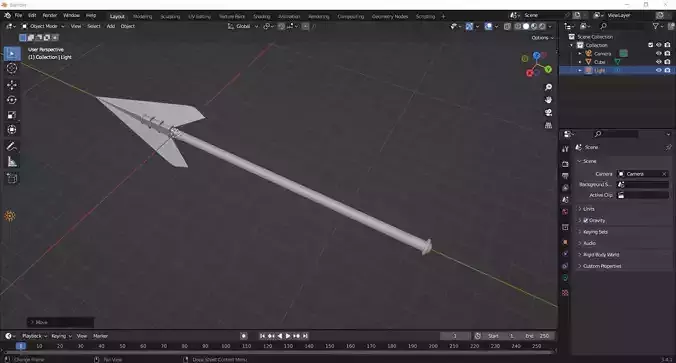
Task: Open viewport Options dropdown
Action: coord(542,38)
